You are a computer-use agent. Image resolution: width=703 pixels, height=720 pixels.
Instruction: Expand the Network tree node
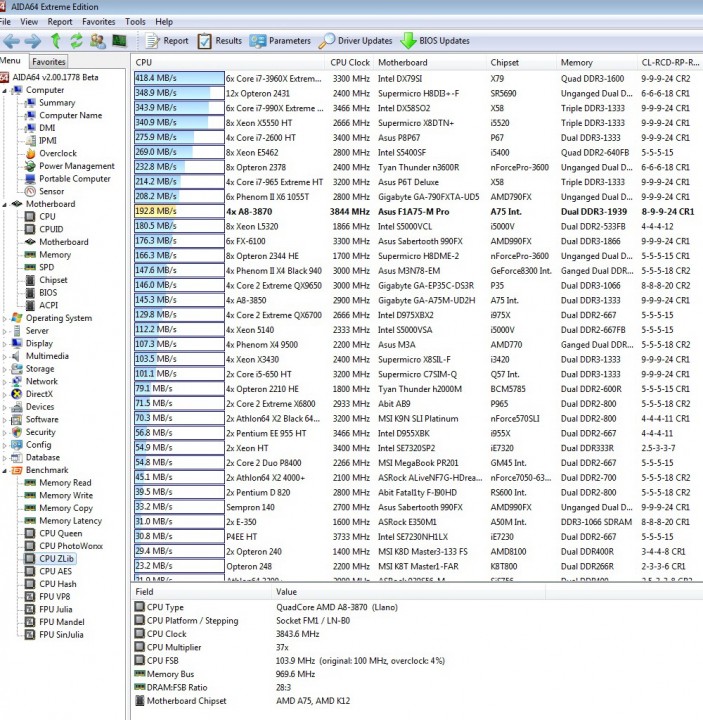point(5,382)
